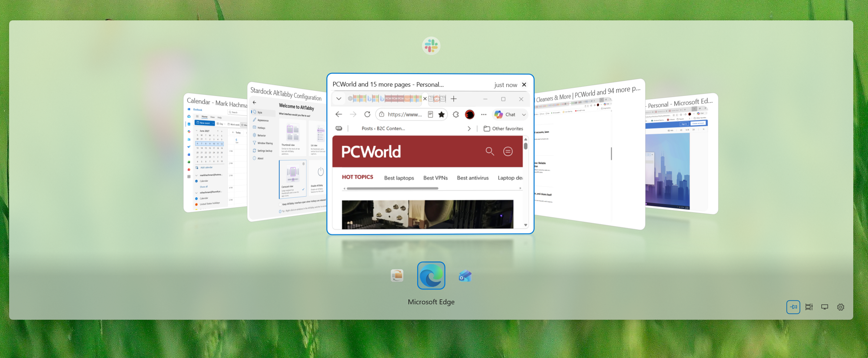This screenshot has width=868, height=358.
Task: Open tab actions chevron in Edge preview
Action: click(x=339, y=99)
